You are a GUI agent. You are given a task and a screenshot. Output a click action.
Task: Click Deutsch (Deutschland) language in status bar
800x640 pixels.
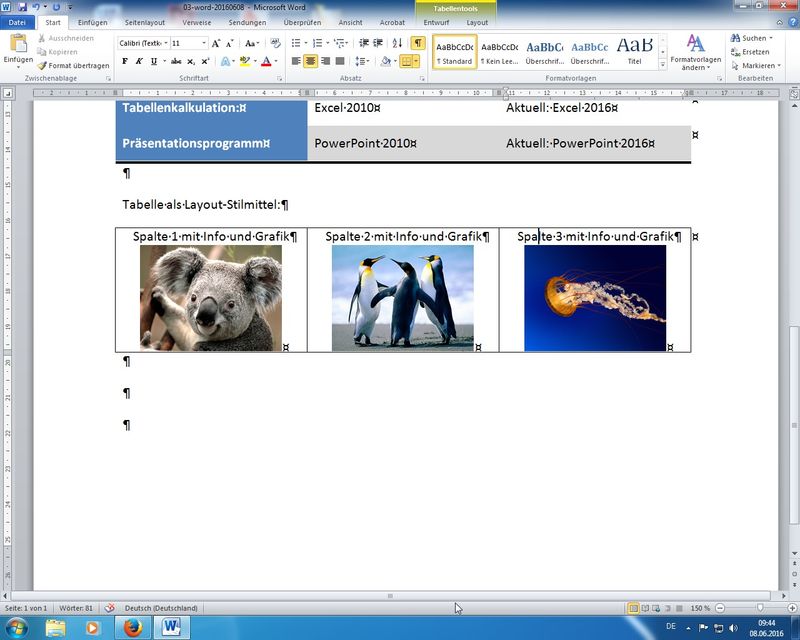click(160, 608)
